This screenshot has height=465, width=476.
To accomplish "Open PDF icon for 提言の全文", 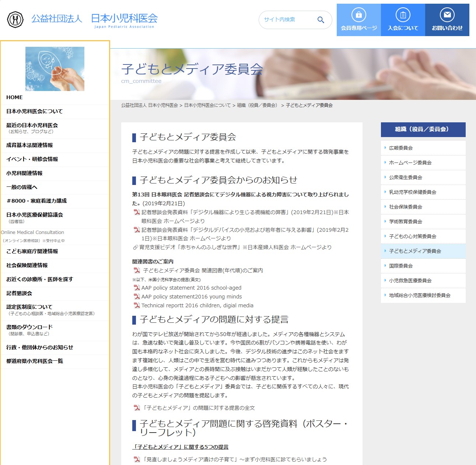I will (137, 408).
